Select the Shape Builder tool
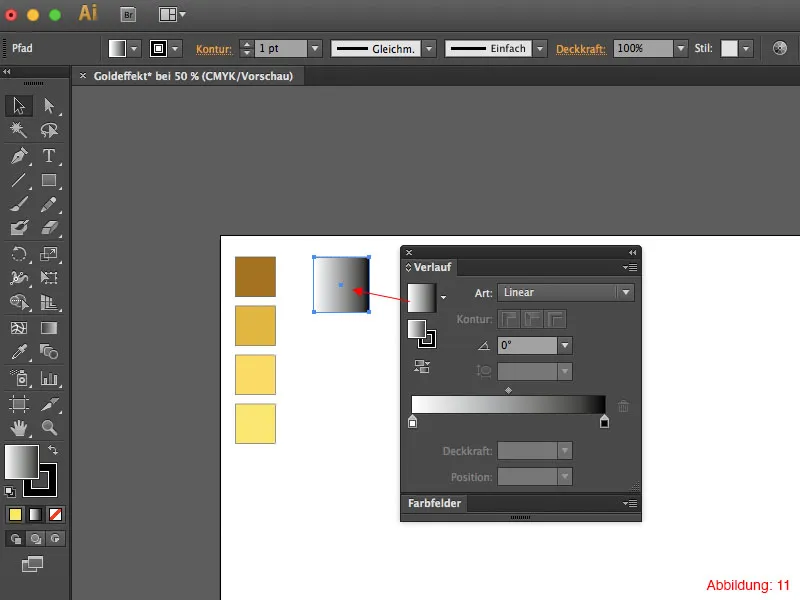800x600 pixels. [x=19, y=302]
